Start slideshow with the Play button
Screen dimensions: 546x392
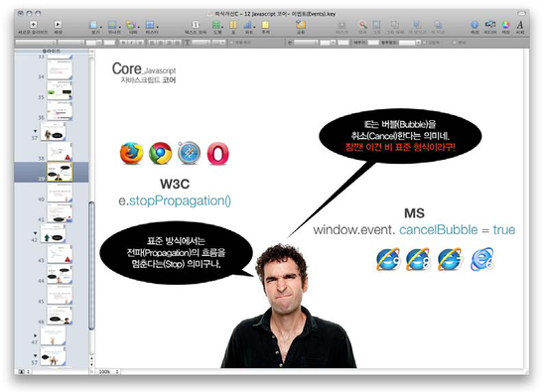(x=58, y=25)
